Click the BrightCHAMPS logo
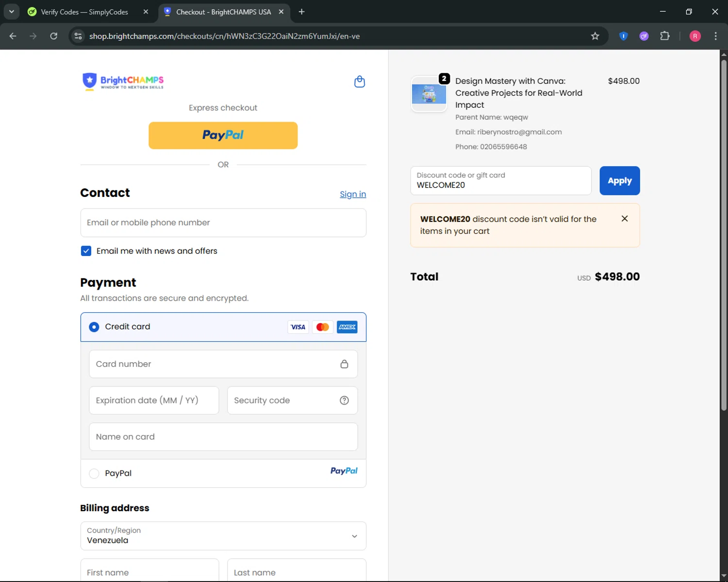Viewport: 728px width, 582px height. 123,81
